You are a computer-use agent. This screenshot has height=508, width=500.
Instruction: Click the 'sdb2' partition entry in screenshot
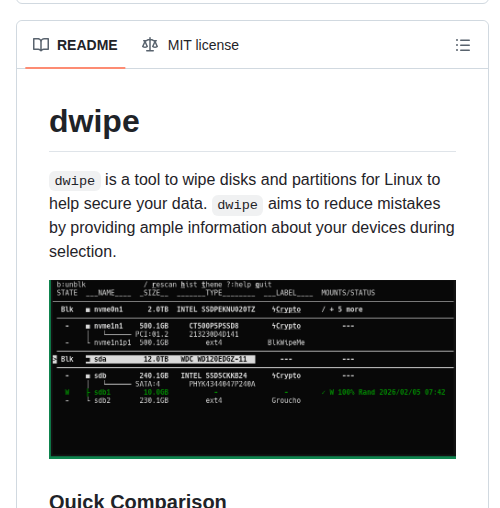pyautogui.click(x=102, y=400)
